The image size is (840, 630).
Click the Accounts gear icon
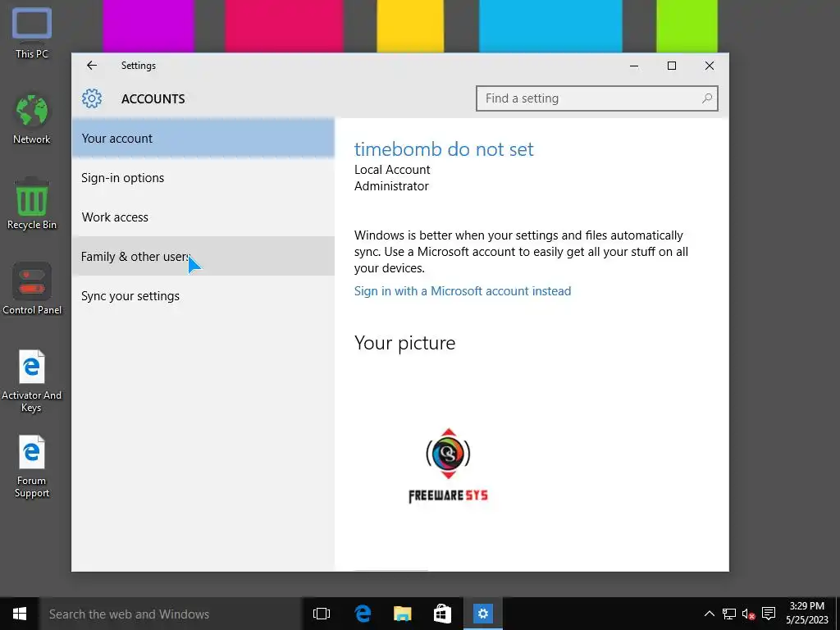point(92,98)
